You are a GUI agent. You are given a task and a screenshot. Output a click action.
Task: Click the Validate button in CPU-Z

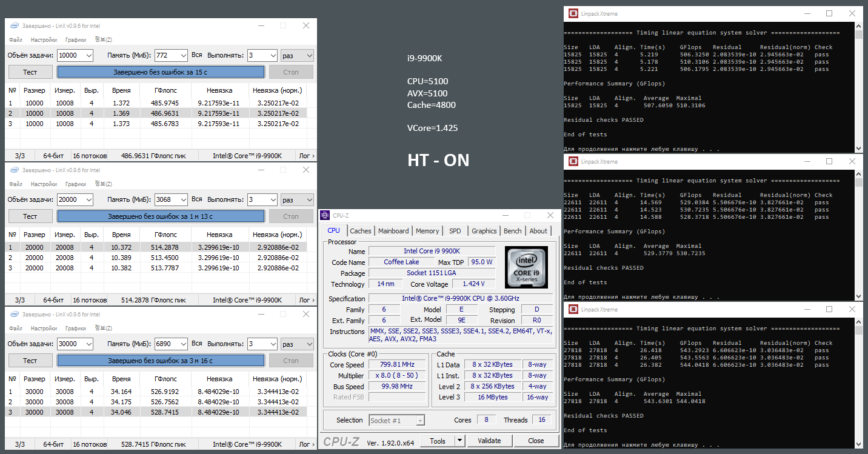pyautogui.click(x=489, y=441)
